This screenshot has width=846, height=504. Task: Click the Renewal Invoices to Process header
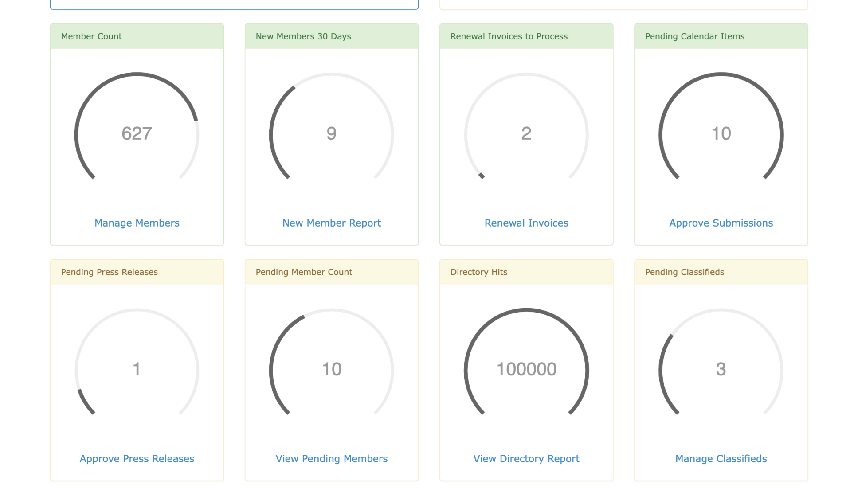coord(526,36)
